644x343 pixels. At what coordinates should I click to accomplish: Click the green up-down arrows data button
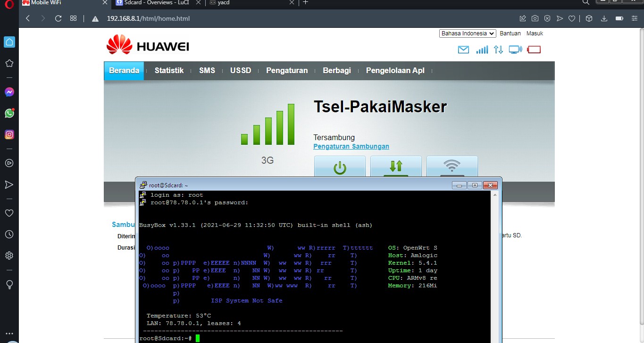point(396,167)
